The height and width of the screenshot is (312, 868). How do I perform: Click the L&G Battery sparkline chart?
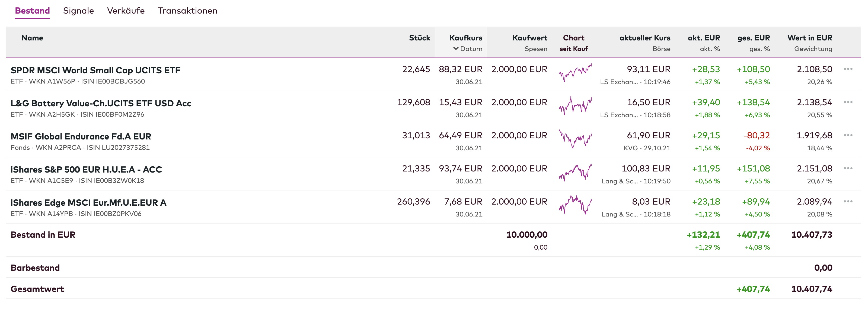click(575, 106)
